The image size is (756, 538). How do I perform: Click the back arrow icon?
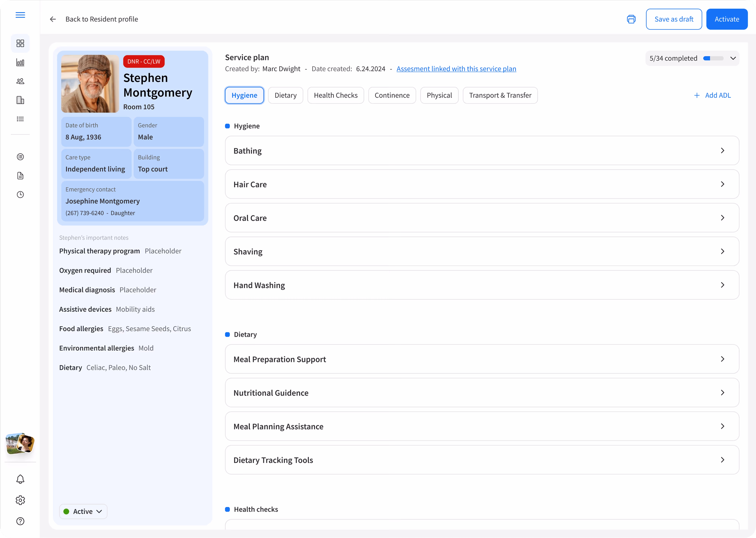tap(53, 19)
